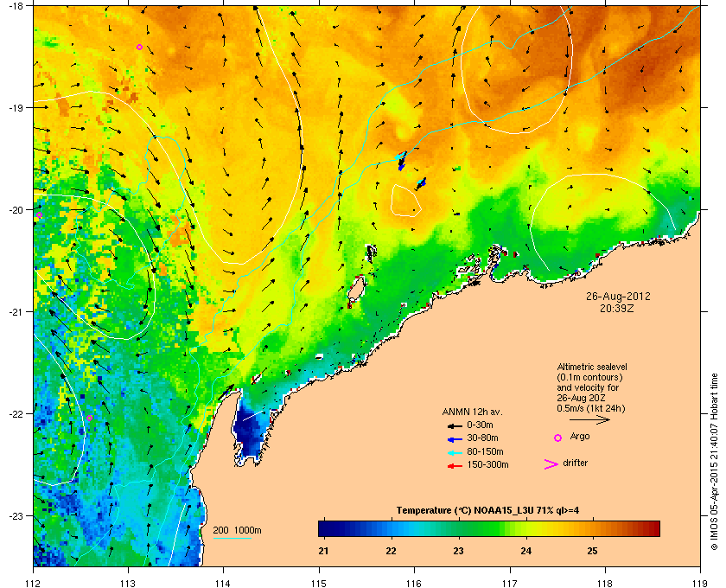Click the -23 latitude axis label
Image resolution: width=726 pixels, height=588 pixels.
(16, 516)
